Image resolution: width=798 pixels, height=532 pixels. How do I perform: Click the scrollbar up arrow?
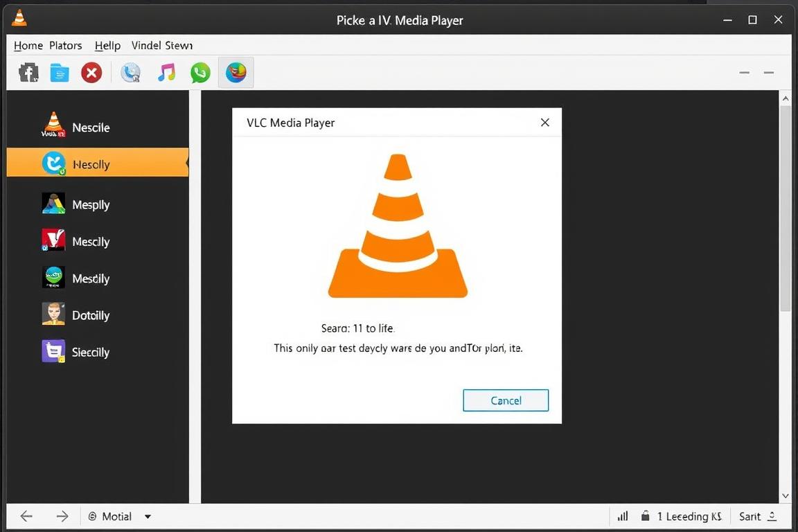click(x=786, y=98)
